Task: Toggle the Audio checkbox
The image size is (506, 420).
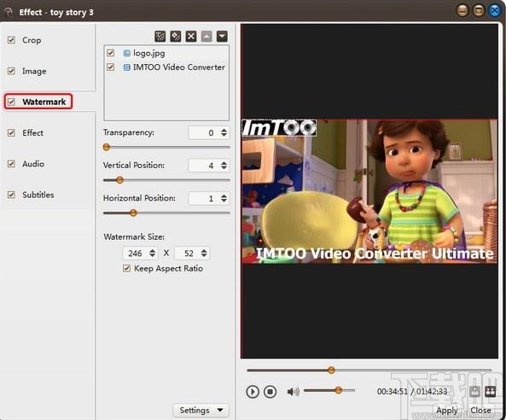Action: (x=11, y=164)
